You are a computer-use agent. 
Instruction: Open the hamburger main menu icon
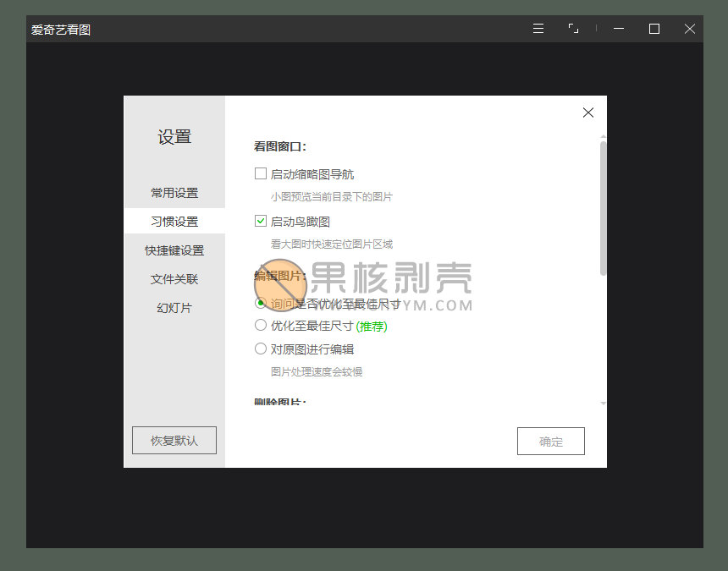click(x=538, y=29)
